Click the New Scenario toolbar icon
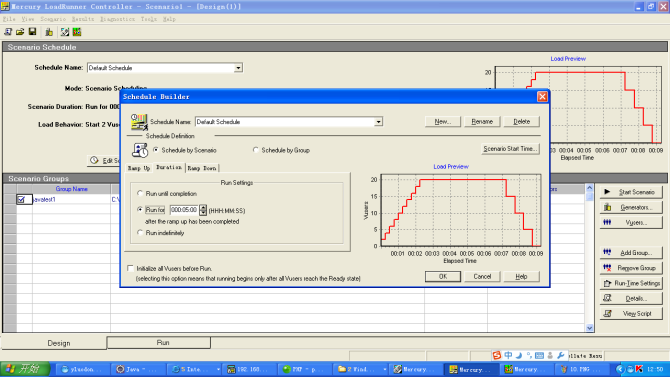The height and width of the screenshot is (377, 670). [8, 32]
